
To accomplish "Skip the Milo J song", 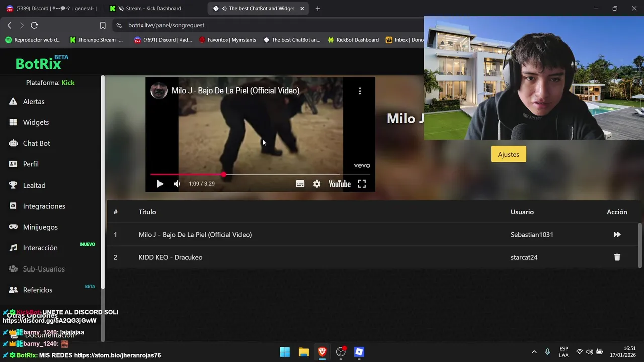I will pos(617,235).
